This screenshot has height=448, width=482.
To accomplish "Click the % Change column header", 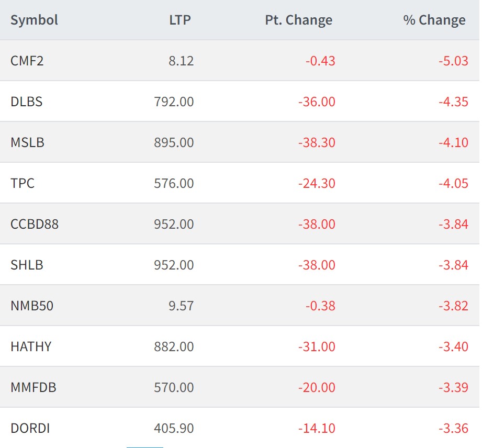I will 434,20.
